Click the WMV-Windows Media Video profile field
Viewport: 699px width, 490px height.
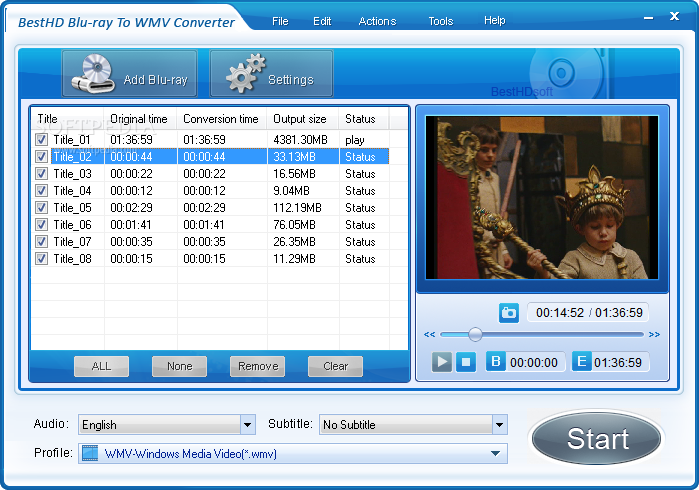(293, 453)
